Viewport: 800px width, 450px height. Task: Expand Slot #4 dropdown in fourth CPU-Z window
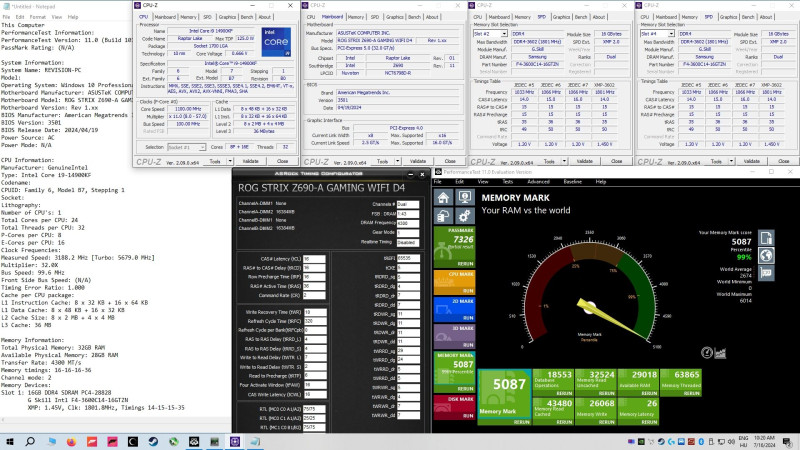[671, 34]
